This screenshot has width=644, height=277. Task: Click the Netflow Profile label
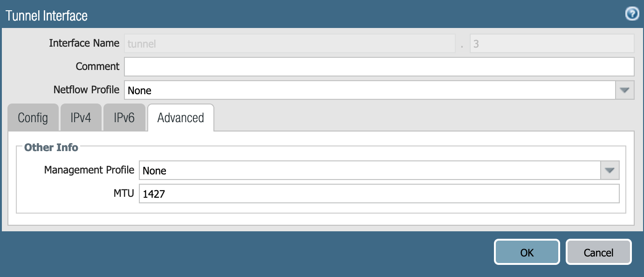(x=86, y=89)
